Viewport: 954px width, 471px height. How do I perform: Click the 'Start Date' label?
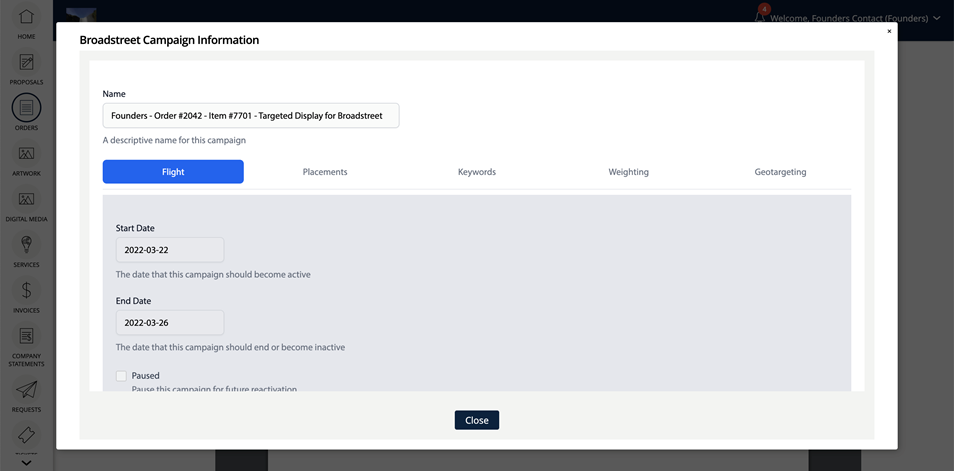(135, 228)
